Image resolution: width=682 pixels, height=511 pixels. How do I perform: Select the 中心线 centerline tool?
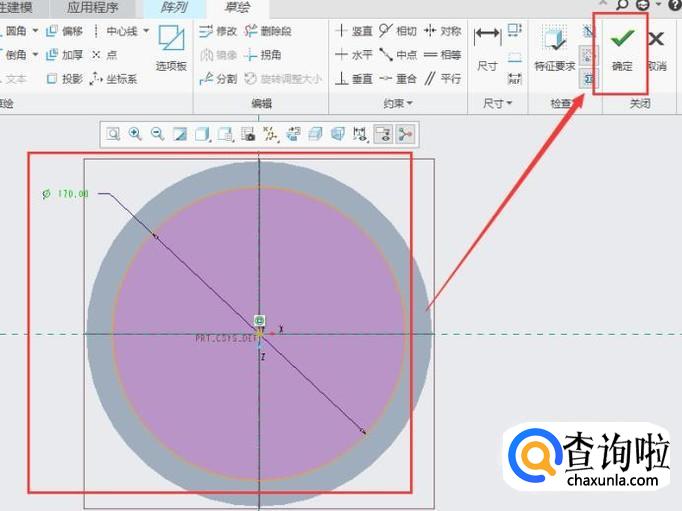point(116,31)
